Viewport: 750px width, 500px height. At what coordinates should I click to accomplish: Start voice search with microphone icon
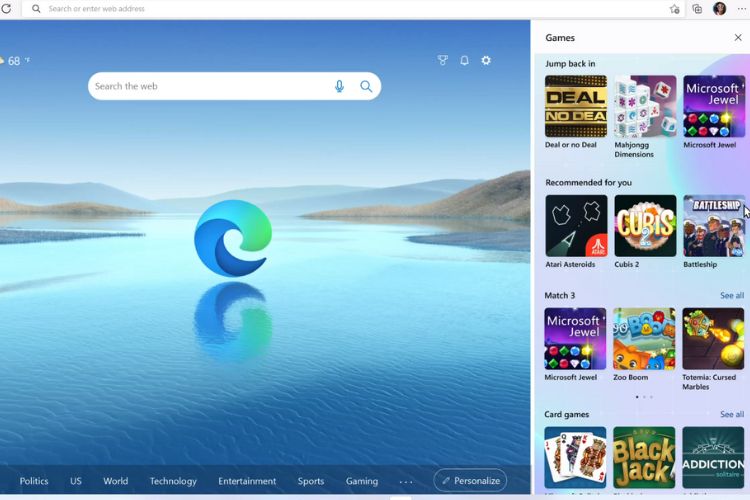(x=339, y=86)
